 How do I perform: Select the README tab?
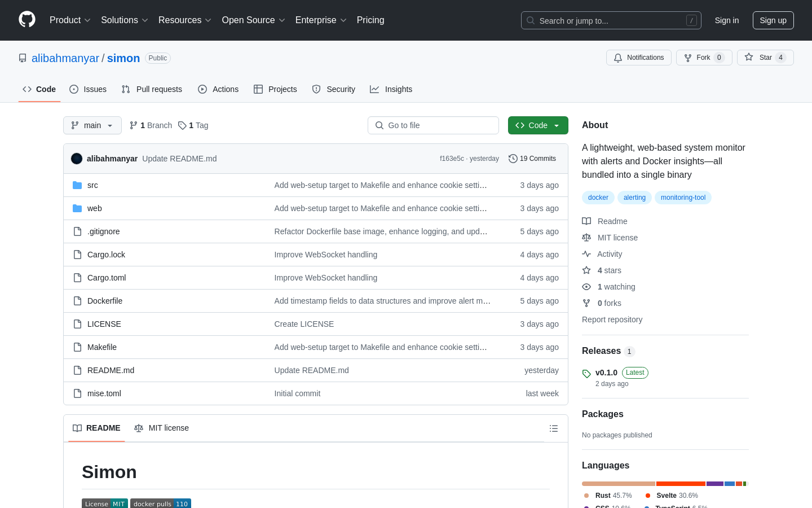click(96, 428)
